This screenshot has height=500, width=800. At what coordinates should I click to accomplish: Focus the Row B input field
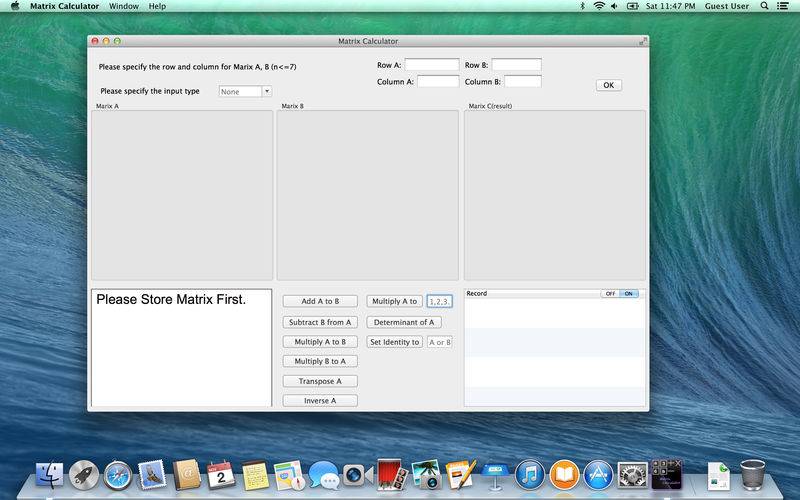pyautogui.click(x=516, y=64)
